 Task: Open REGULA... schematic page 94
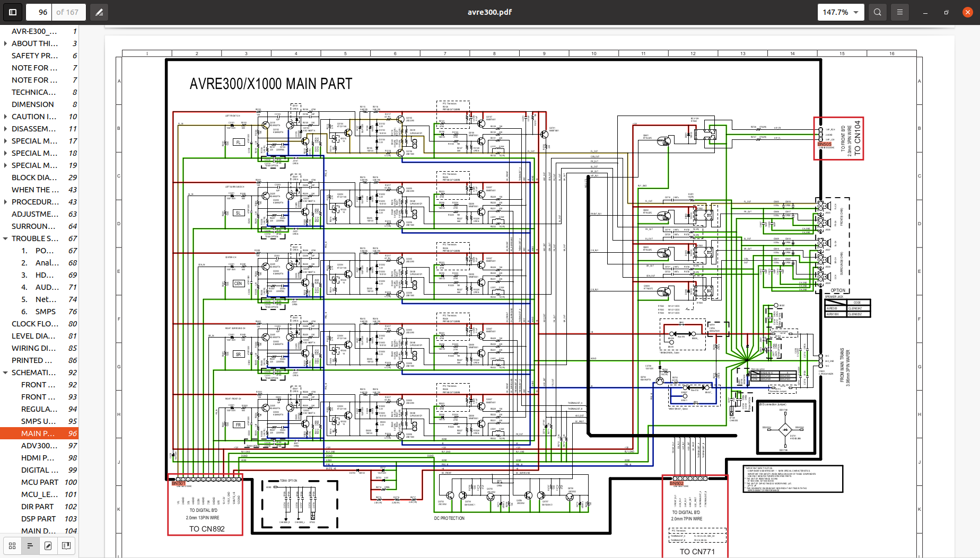pyautogui.click(x=39, y=409)
